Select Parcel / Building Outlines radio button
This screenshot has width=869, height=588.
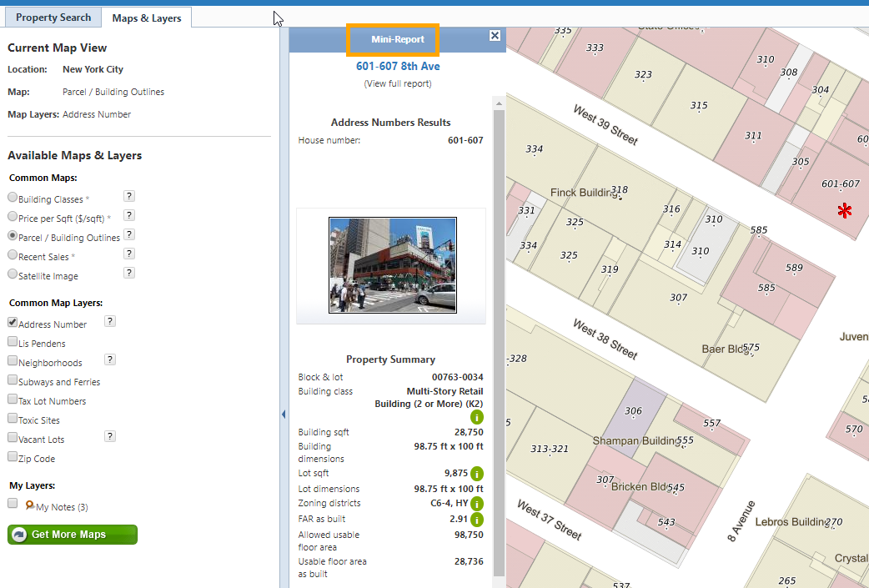point(13,235)
